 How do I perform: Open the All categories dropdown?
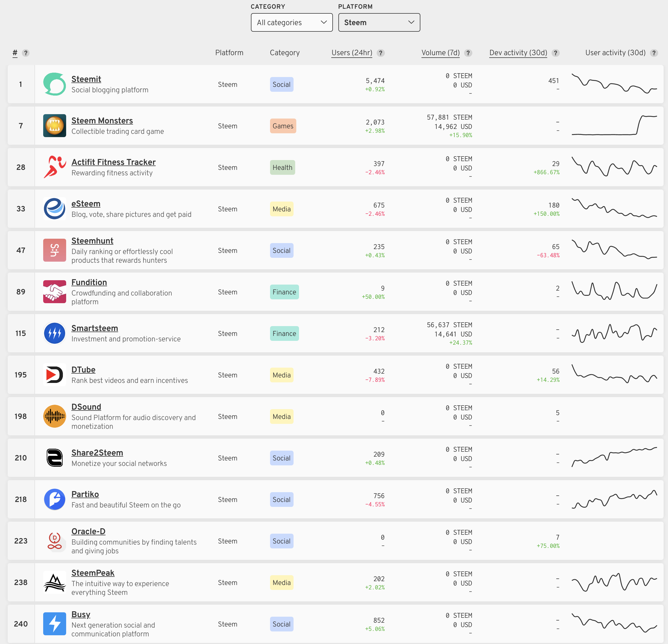291,22
